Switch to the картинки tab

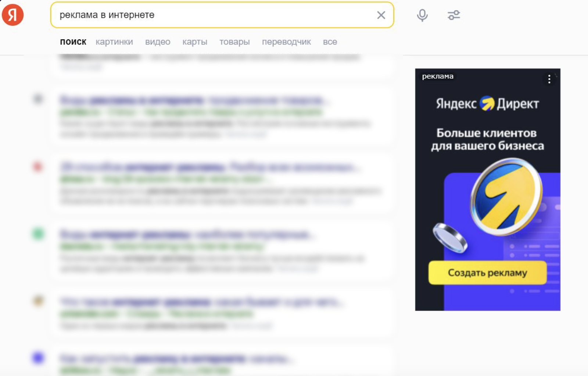[114, 42]
